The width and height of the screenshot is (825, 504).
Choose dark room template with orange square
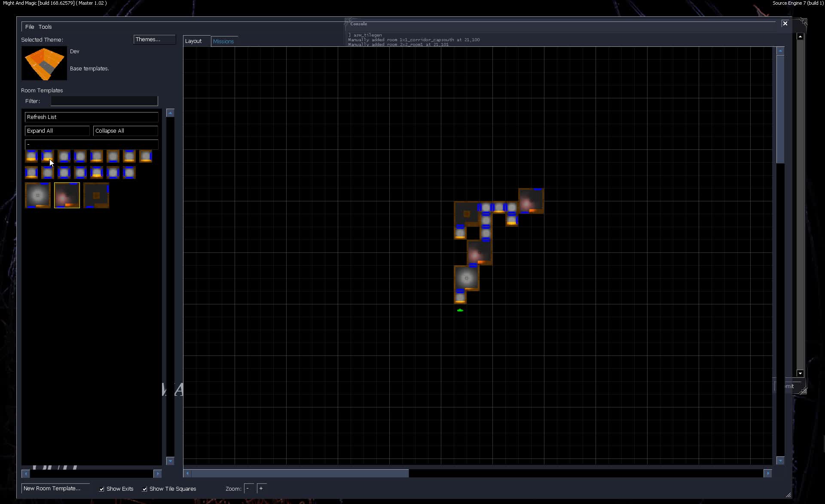point(96,195)
